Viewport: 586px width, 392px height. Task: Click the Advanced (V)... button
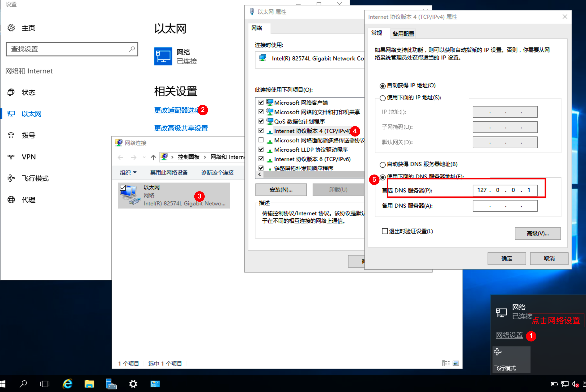(x=537, y=234)
